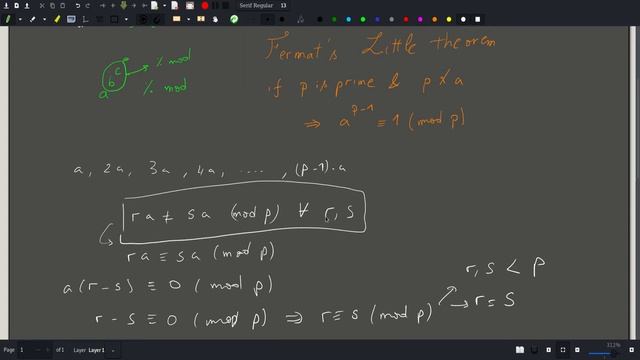Viewport: 640px width, 360px height.
Task: Click the vertical scrollbar on right edge
Action: (633, 182)
